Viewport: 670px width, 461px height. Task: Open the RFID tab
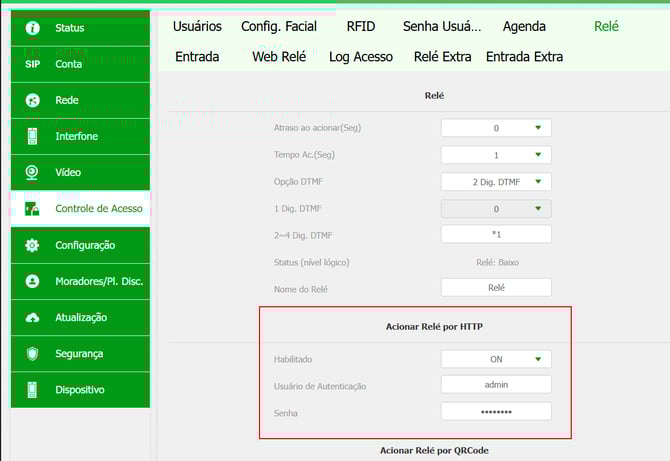(361, 26)
